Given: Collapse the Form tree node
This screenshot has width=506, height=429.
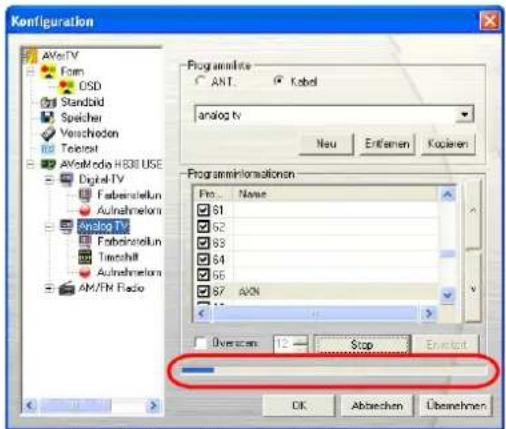Looking at the screenshot, I should 31,71.
